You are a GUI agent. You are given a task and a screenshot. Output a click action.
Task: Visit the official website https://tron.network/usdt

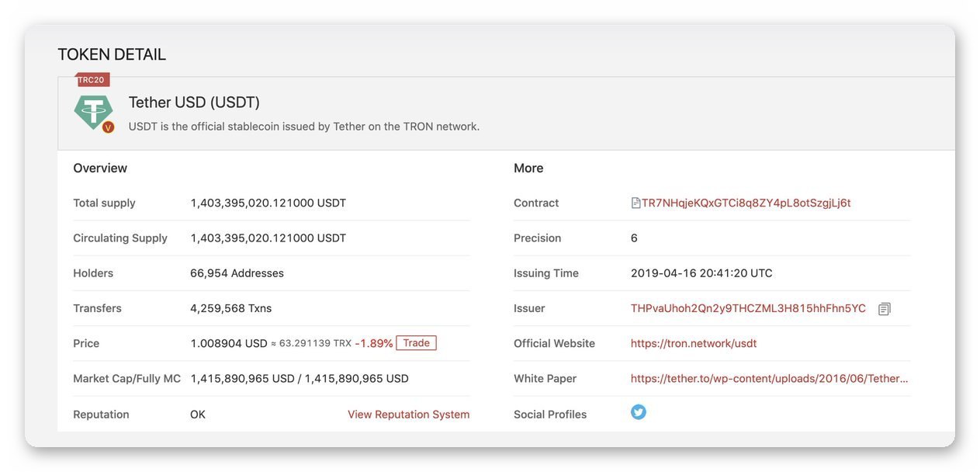pos(694,343)
